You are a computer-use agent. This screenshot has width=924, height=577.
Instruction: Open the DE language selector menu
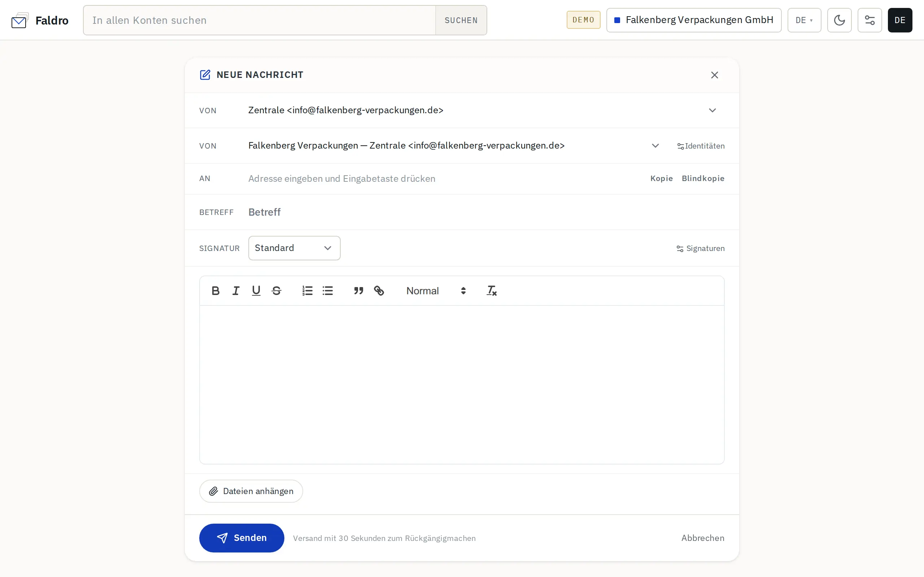click(804, 20)
